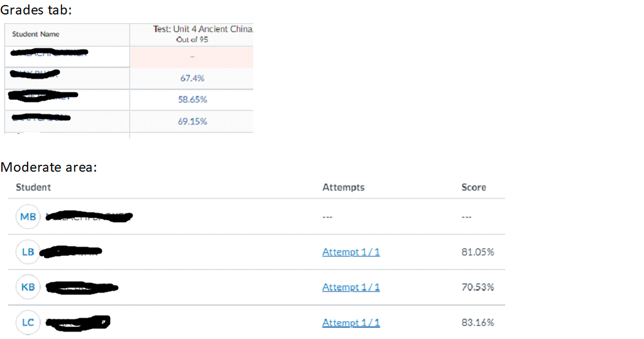
Task: Click the Student column header in Moderate area
Action: (33, 187)
